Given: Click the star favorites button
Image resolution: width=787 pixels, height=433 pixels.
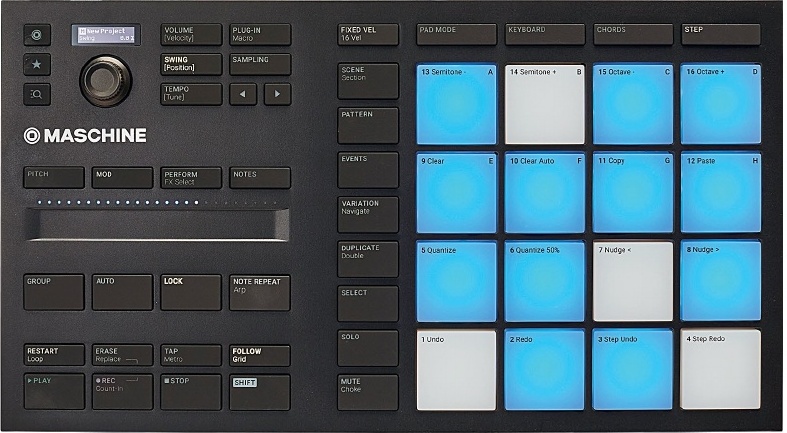Looking at the screenshot, I should [x=37, y=64].
